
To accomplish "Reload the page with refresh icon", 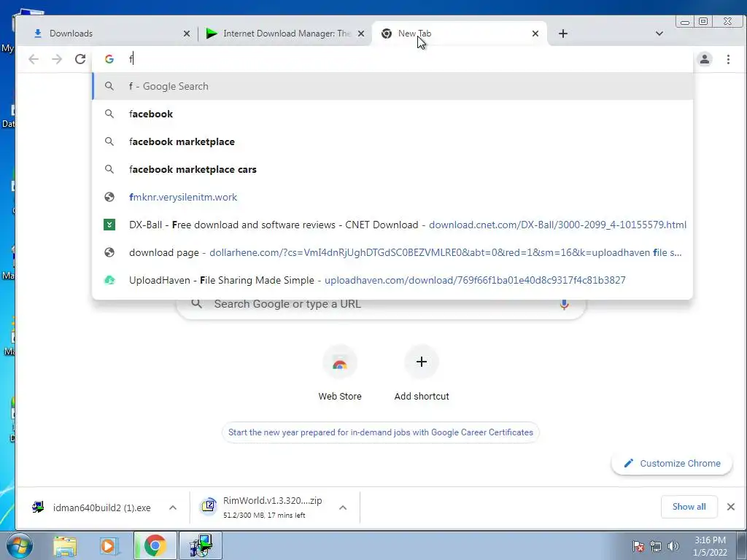I will pos(80,59).
